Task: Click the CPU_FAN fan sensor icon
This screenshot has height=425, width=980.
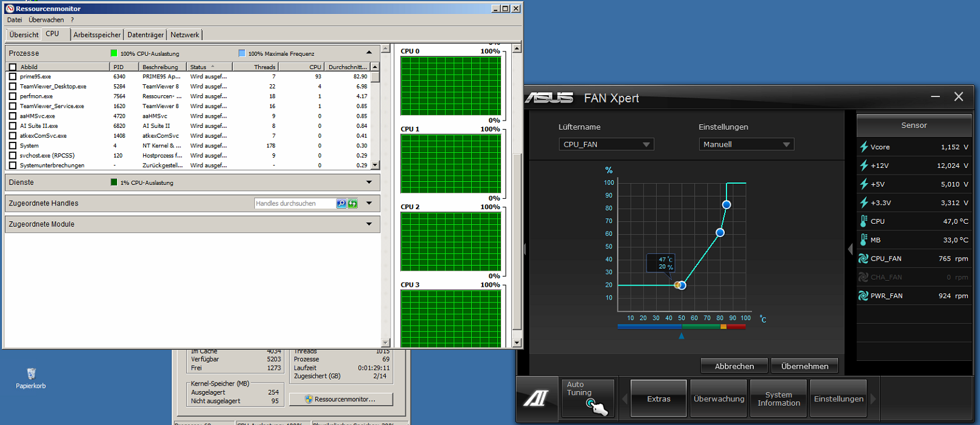Action: click(x=864, y=258)
